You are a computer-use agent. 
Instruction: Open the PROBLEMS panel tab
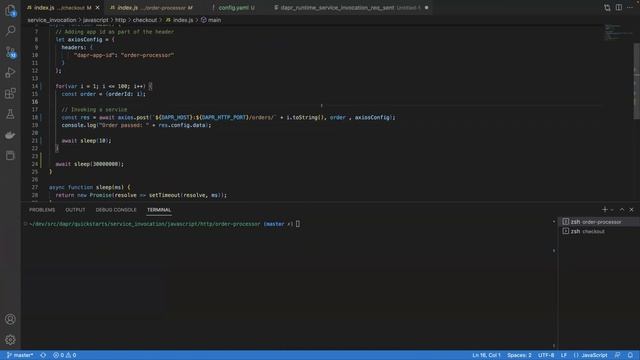[x=42, y=210]
